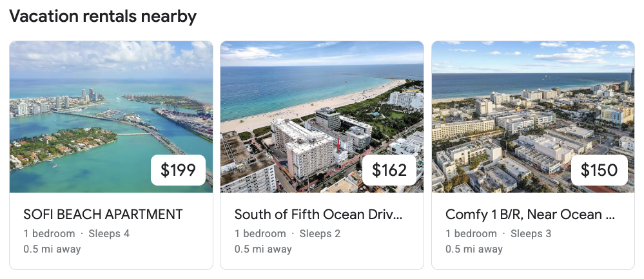The image size is (644, 279).
Task: Click the $199 price badge
Action: [x=178, y=170]
